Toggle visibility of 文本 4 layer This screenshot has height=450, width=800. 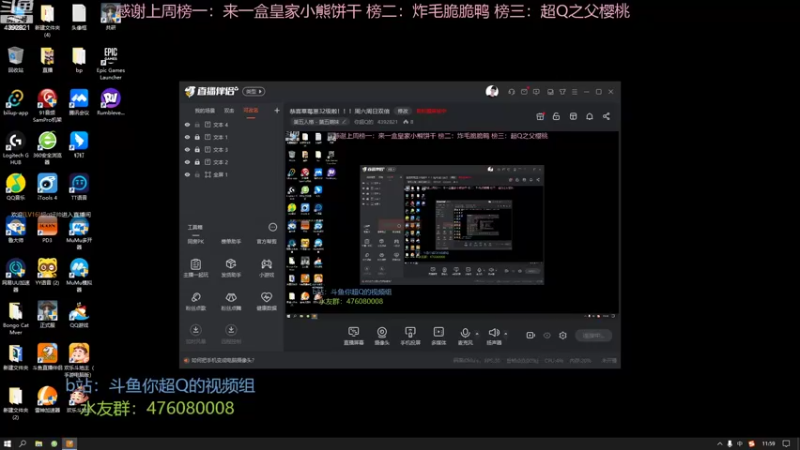tap(187, 124)
